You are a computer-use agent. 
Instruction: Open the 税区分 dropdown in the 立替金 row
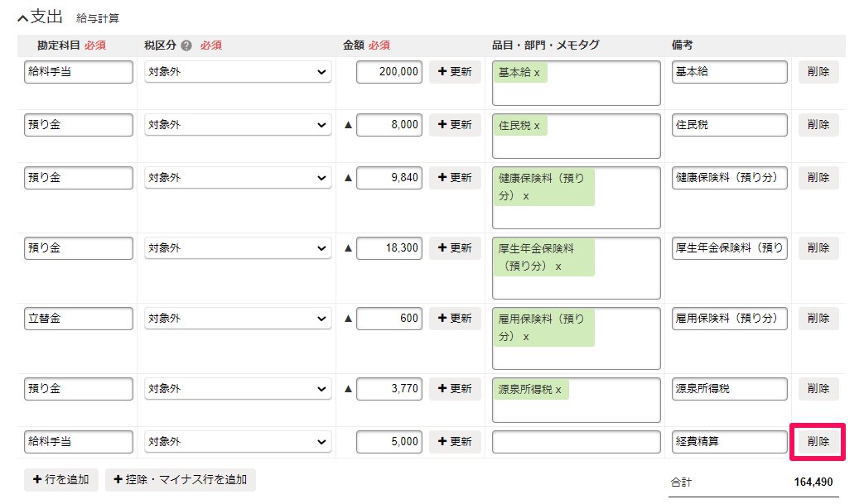pyautogui.click(x=238, y=319)
